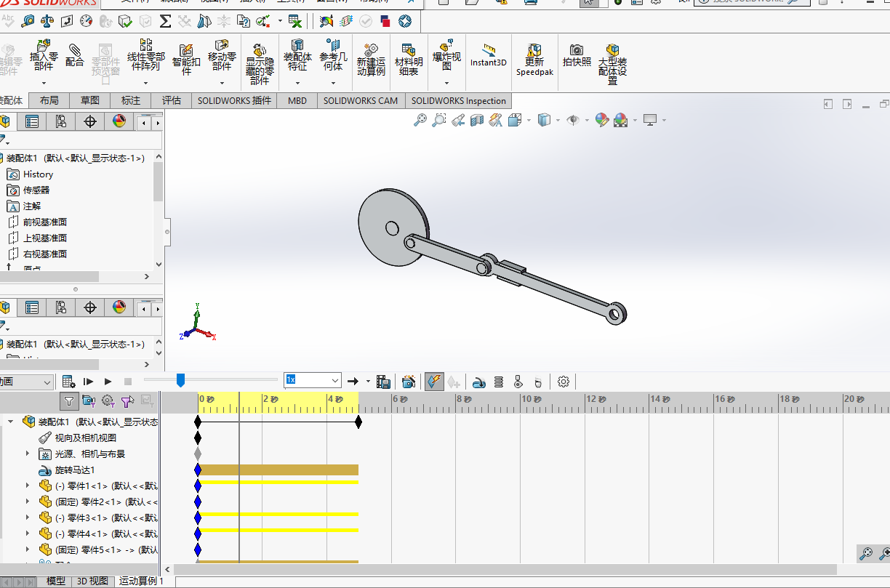Click the end keyframe of 装配体1 row

pos(358,422)
